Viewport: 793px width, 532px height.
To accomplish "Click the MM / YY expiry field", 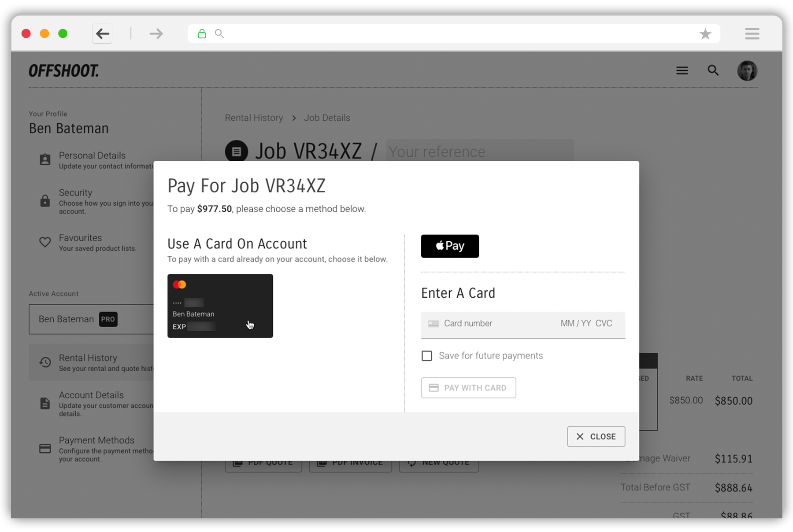I will tap(576, 324).
